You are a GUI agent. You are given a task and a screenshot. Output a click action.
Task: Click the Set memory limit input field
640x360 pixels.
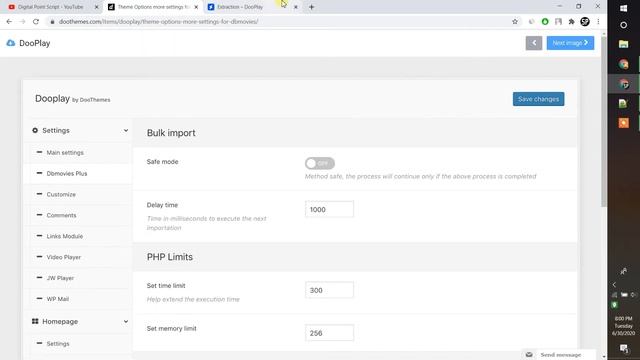329,333
